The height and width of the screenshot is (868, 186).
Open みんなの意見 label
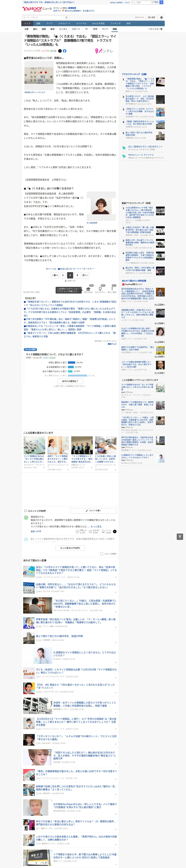click(x=30, y=349)
